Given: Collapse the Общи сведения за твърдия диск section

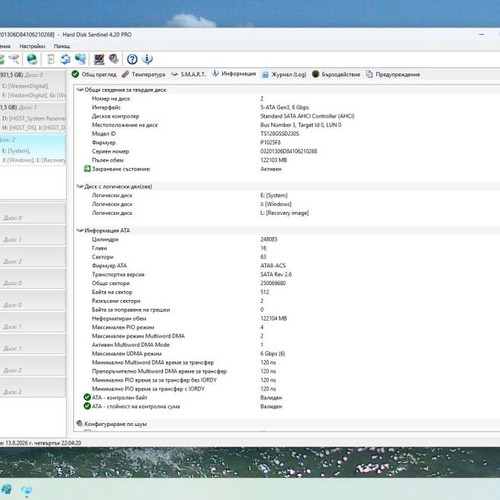Looking at the screenshot, I should point(80,90).
